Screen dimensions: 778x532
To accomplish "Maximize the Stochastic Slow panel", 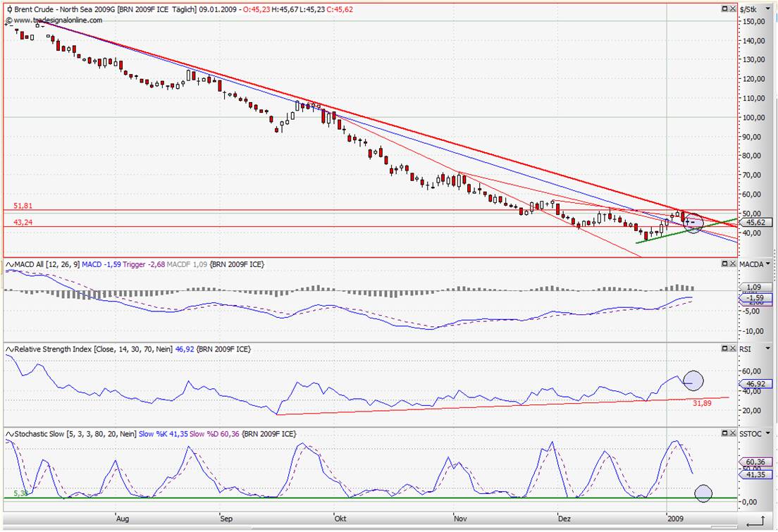I will (x=724, y=434).
